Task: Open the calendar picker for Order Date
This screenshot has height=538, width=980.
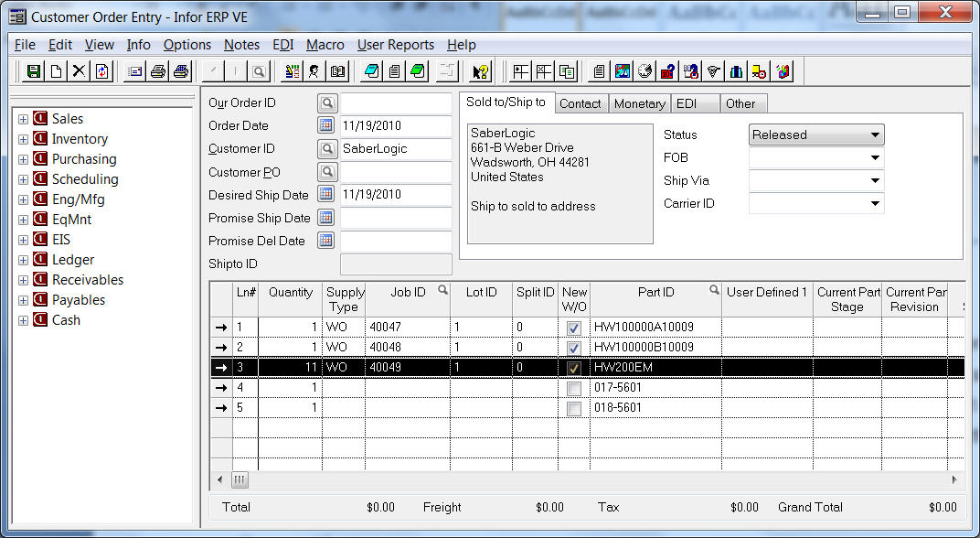Action: click(x=325, y=125)
